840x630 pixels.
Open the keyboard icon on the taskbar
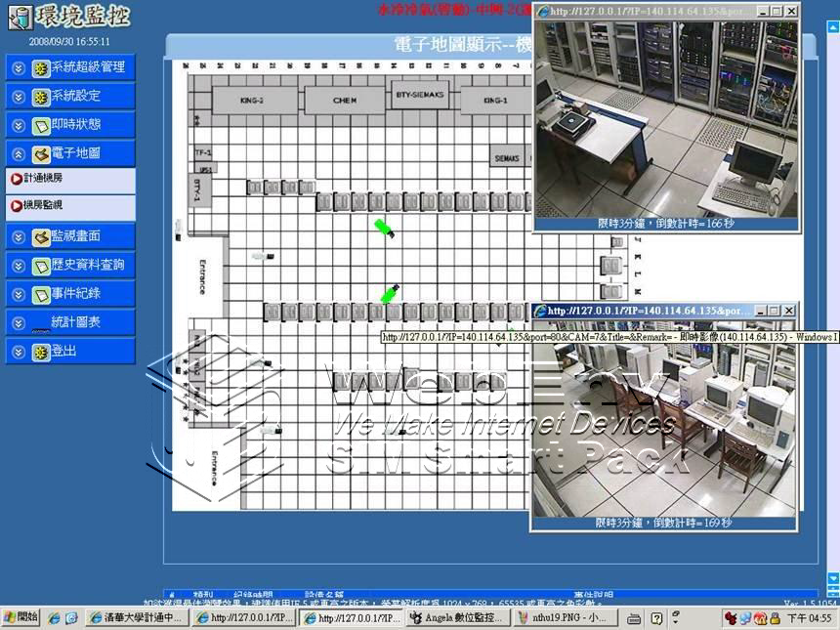click(x=633, y=618)
